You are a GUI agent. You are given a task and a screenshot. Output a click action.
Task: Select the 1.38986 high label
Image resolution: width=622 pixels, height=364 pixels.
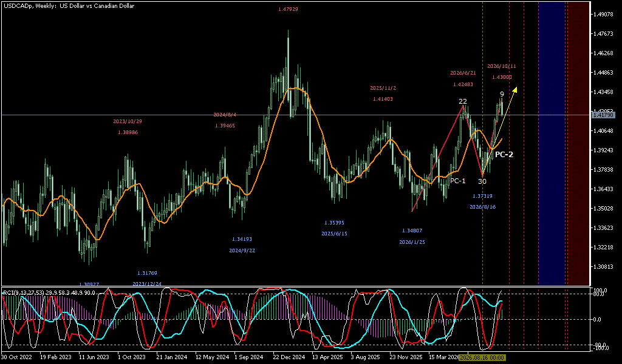(128, 132)
